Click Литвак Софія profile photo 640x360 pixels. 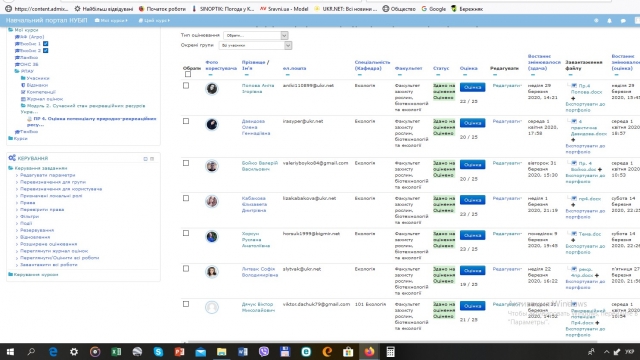coord(212,272)
